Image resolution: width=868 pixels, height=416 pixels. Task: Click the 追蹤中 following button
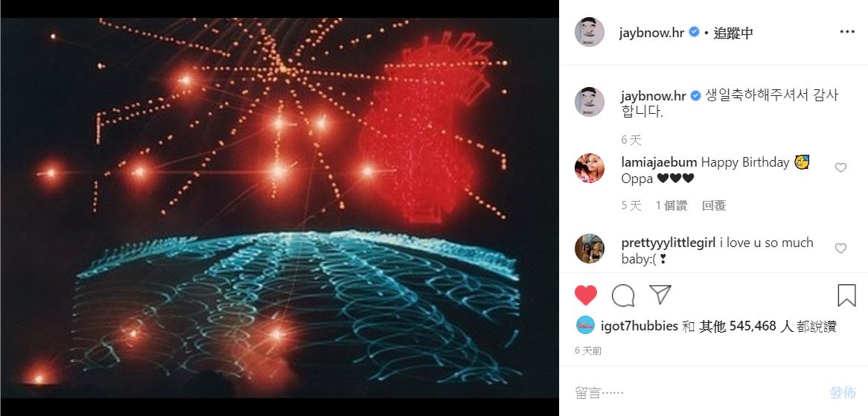click(x=733, y=33)
